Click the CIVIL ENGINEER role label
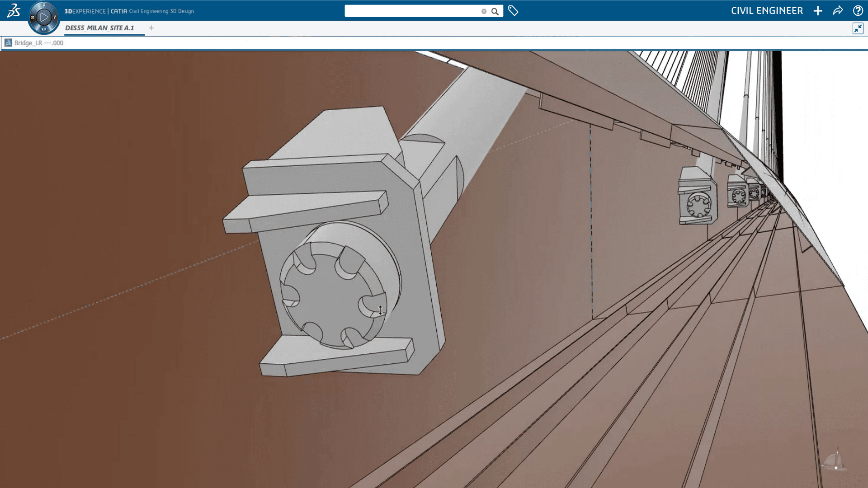Screen dimensions: 868x488 (767, 11)
